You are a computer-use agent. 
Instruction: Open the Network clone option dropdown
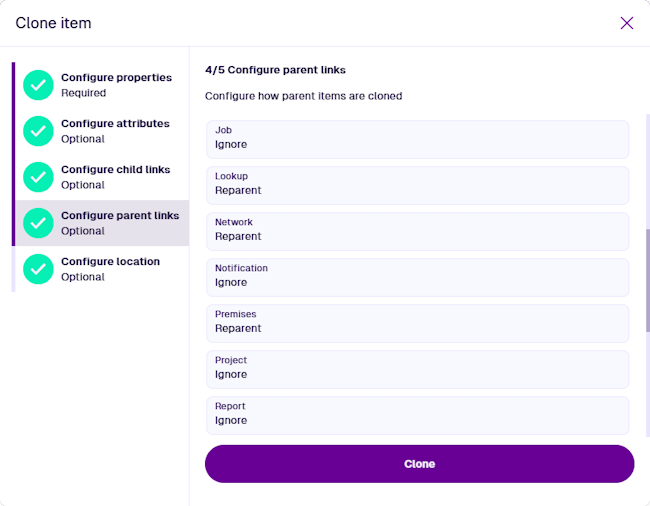tap(417, 231)
